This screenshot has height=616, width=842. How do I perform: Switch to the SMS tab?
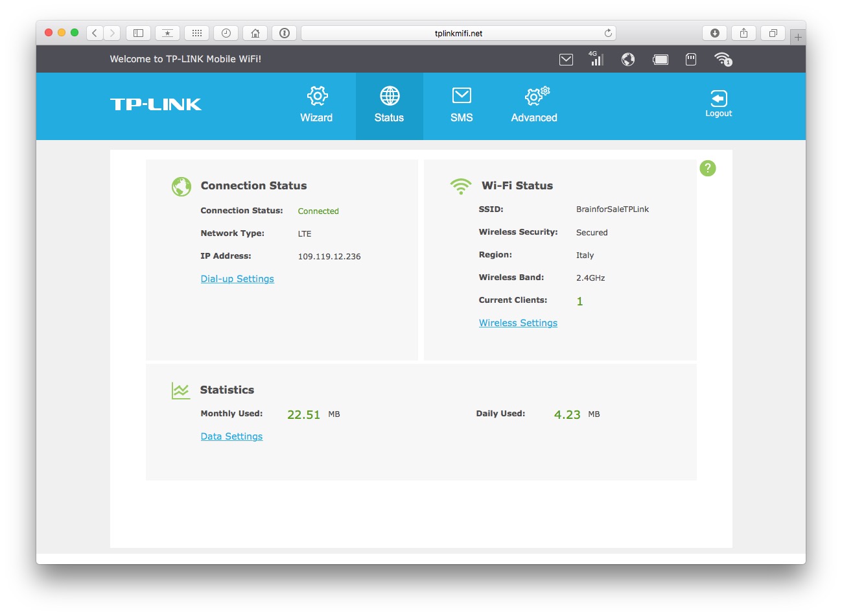point(462,106)
